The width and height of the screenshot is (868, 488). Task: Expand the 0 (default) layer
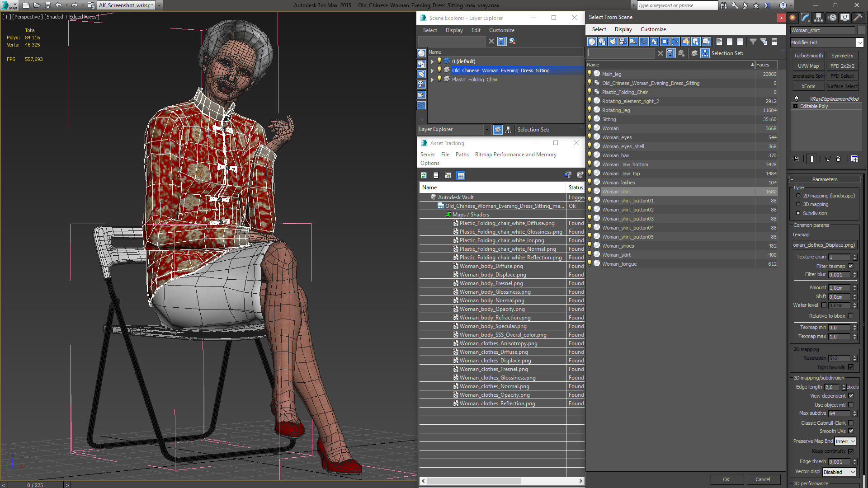coord(432,61)
